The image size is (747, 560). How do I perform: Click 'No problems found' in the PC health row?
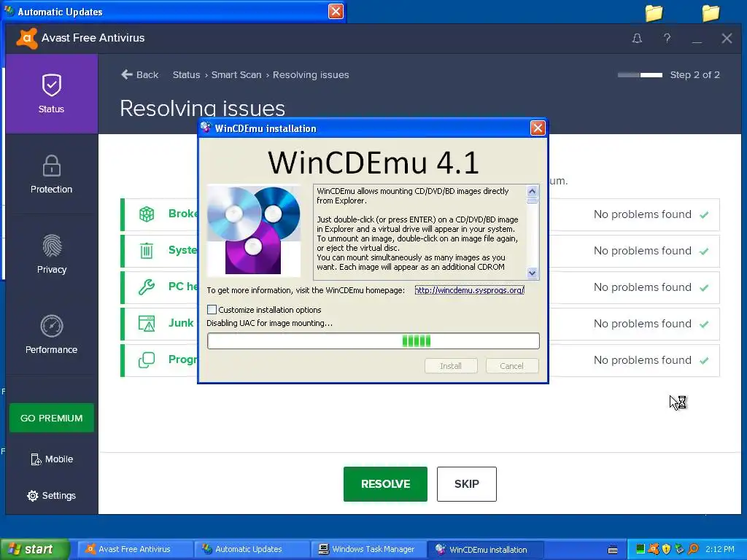pyautogui.click(x=642, y=287)
